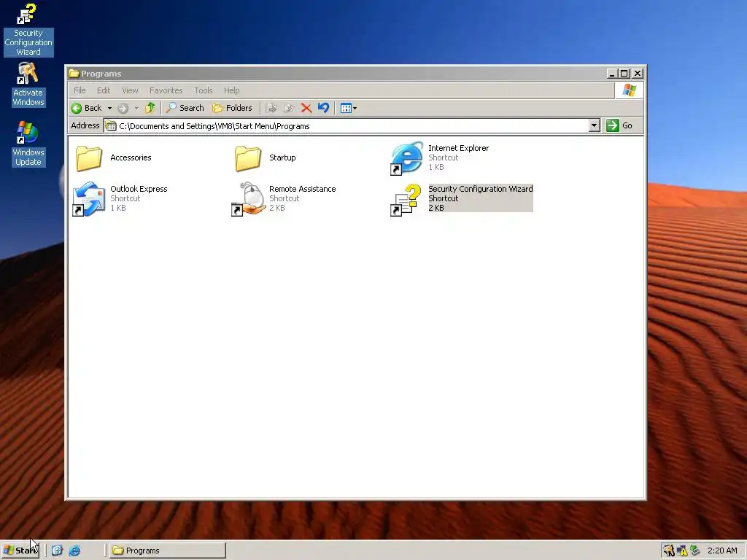Click Programs taskbar button
The height and width of the screenshot is (560, 747).
(167, 551)
